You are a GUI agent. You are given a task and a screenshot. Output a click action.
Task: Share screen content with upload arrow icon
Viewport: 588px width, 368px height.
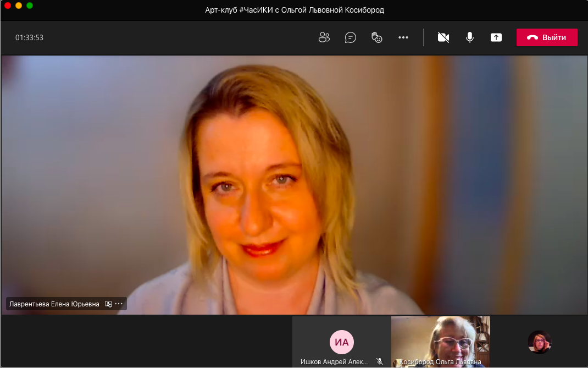[x=496, y=37]
